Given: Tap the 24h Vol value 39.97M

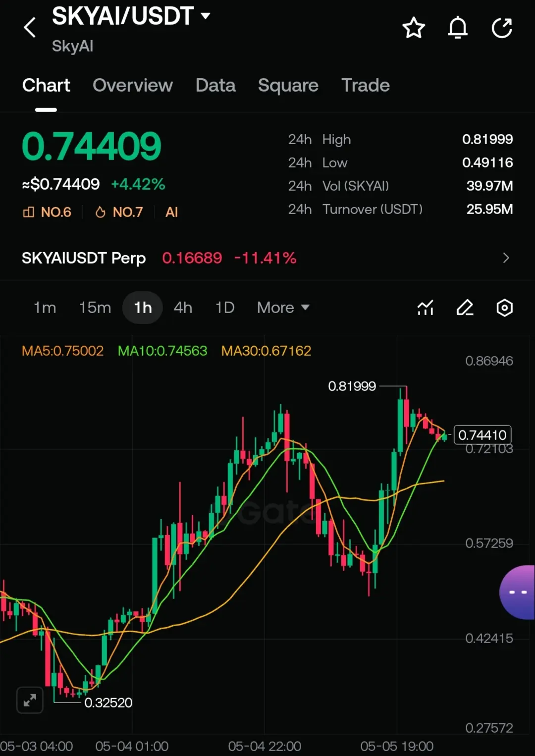Looking at the screenshot, I should pyautogui.click(x=489, y=186).
